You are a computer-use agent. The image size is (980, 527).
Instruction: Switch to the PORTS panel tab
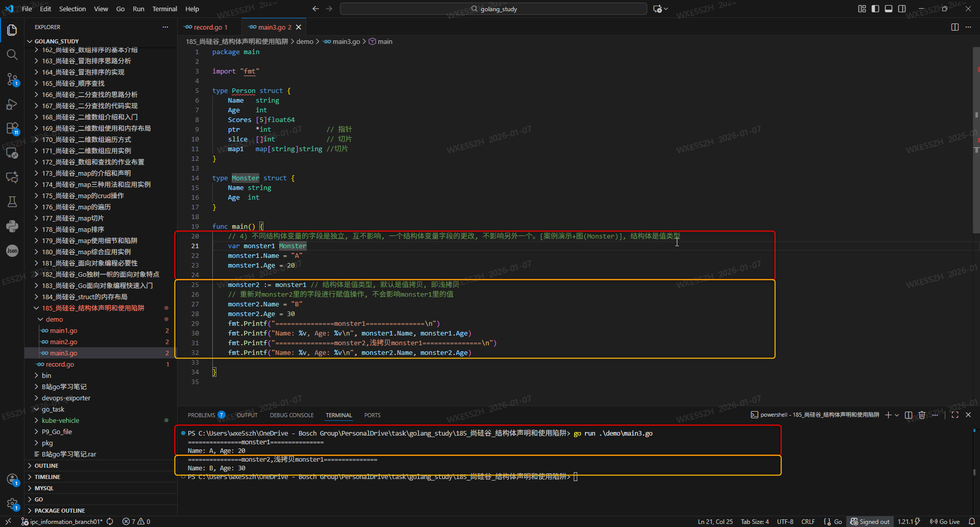[x=372, y=415]
